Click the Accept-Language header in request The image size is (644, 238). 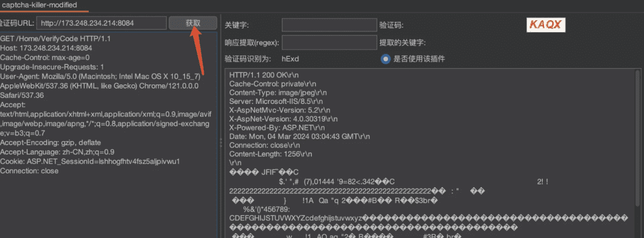[57, 152]
